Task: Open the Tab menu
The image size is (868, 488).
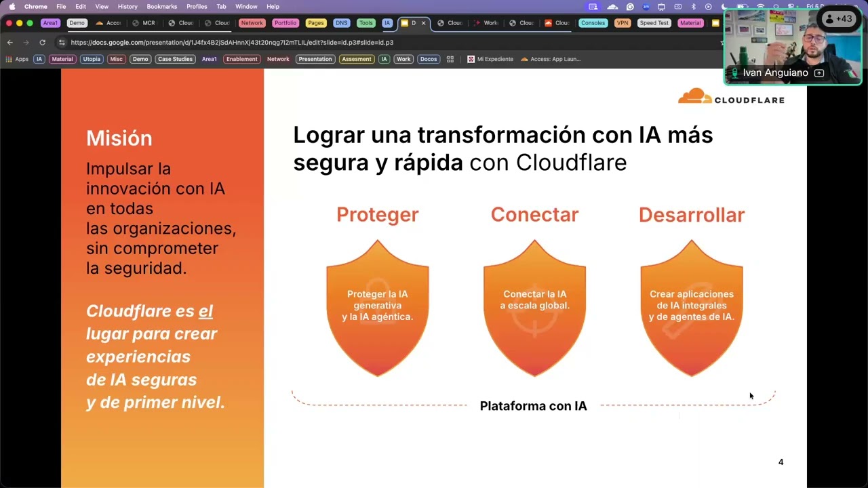Action: (221, 6)
